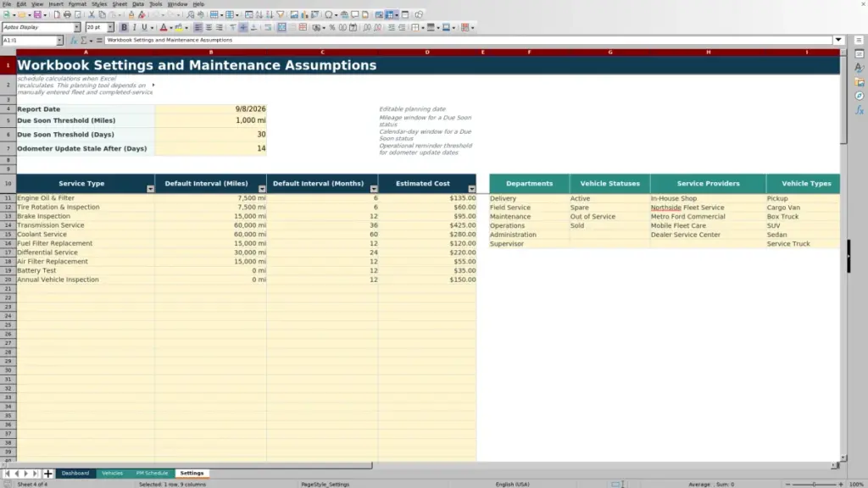Viewport: 868px width, 488px height.
Task: Toggle Bold formatting
Action: click(124, 28)
